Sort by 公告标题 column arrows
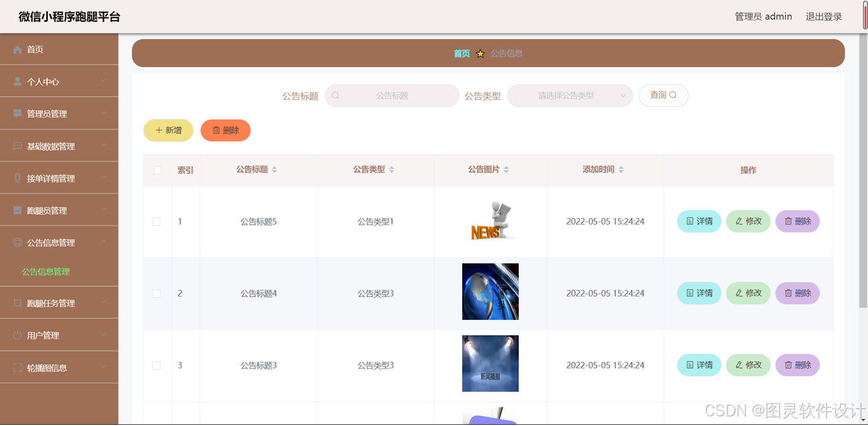 (274, 170)
